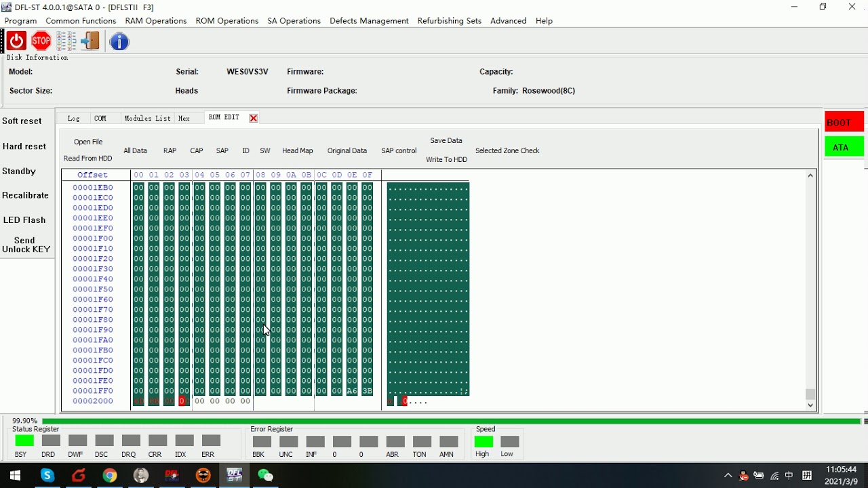868x488 pixels.
Task: Select All Data view
Action: point(135,150)
